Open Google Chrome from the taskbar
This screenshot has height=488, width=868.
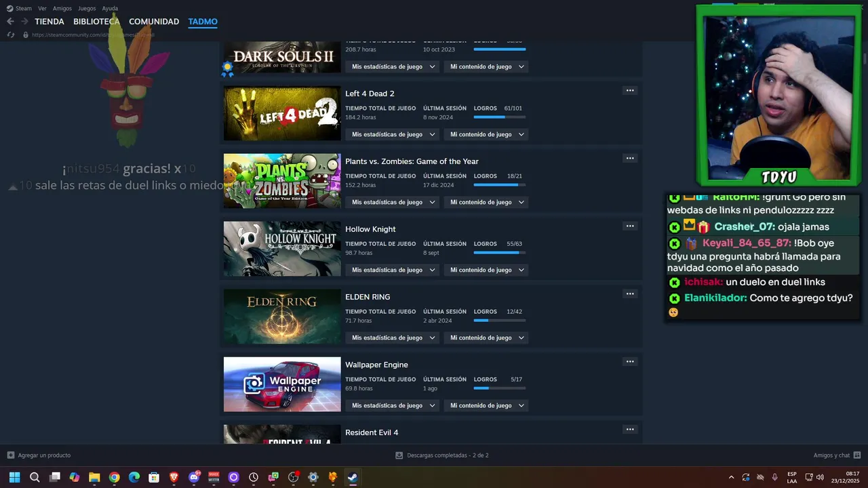(x=115, y=477)
